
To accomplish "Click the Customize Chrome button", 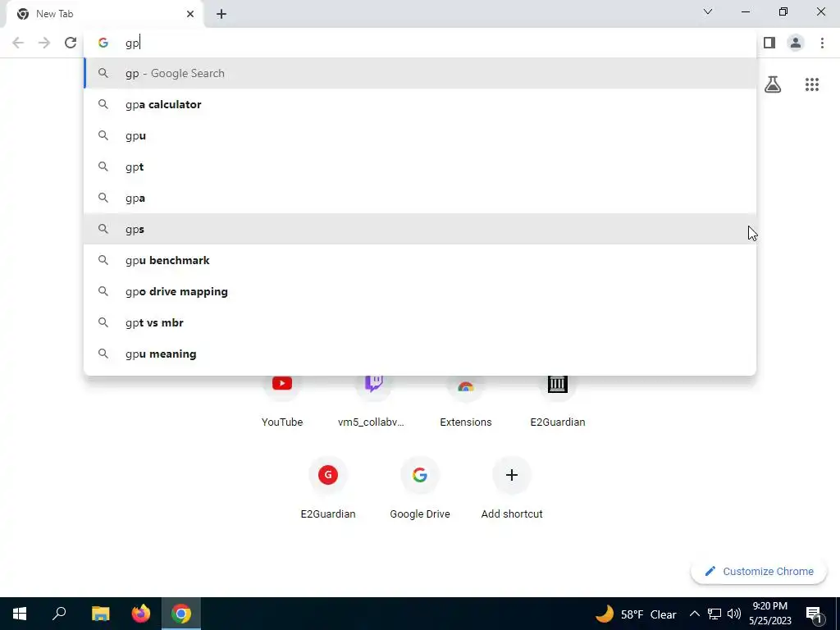I will [759, 571].
